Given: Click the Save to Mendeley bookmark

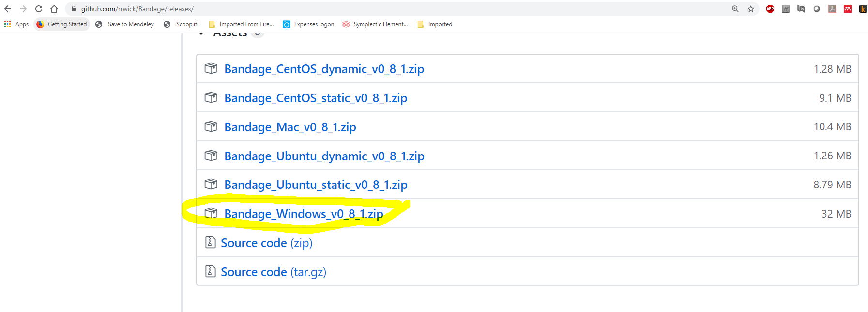Looking at the screenshot, I should point(125,24).
